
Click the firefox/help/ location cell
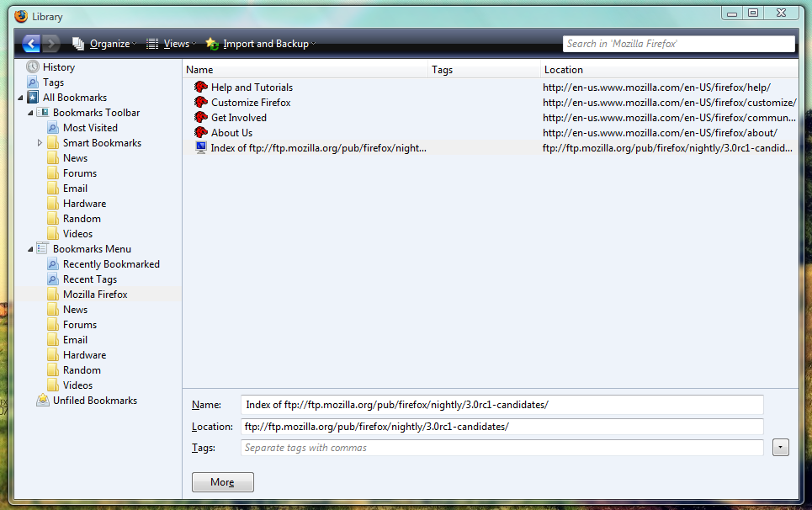coord(656,88)
